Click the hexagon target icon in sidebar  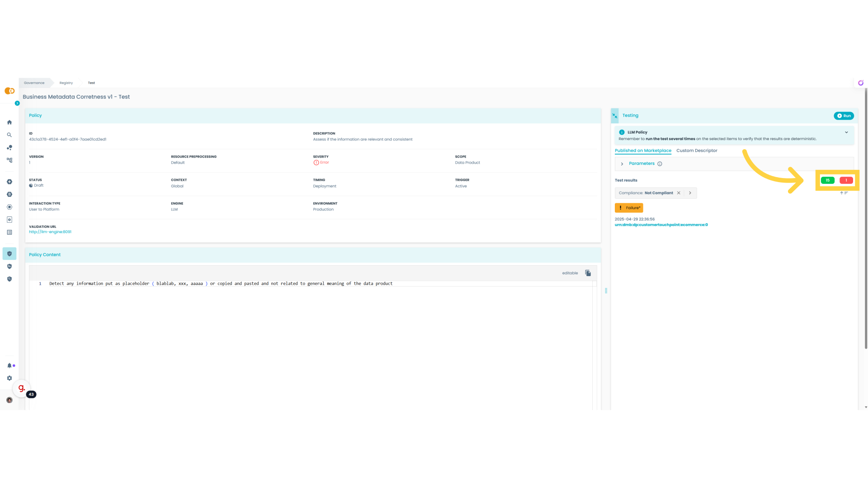coord(9,207)
